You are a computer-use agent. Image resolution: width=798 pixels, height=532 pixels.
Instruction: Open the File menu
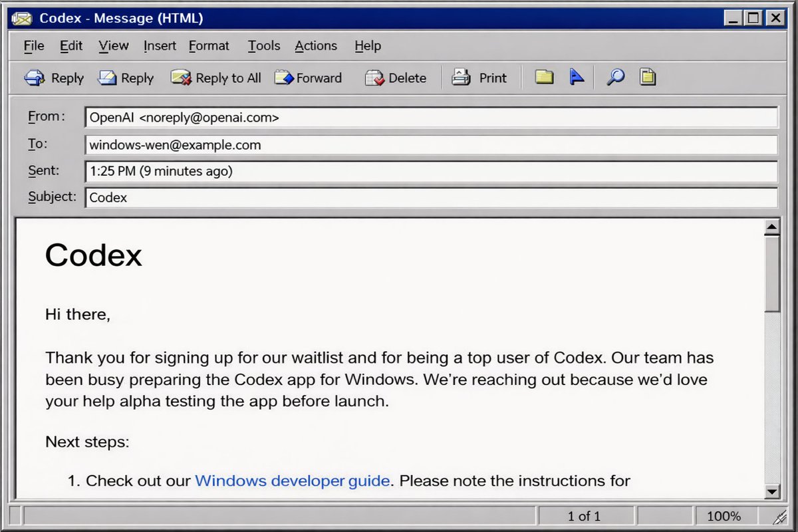pyautogui.click(x=33, y=45)
